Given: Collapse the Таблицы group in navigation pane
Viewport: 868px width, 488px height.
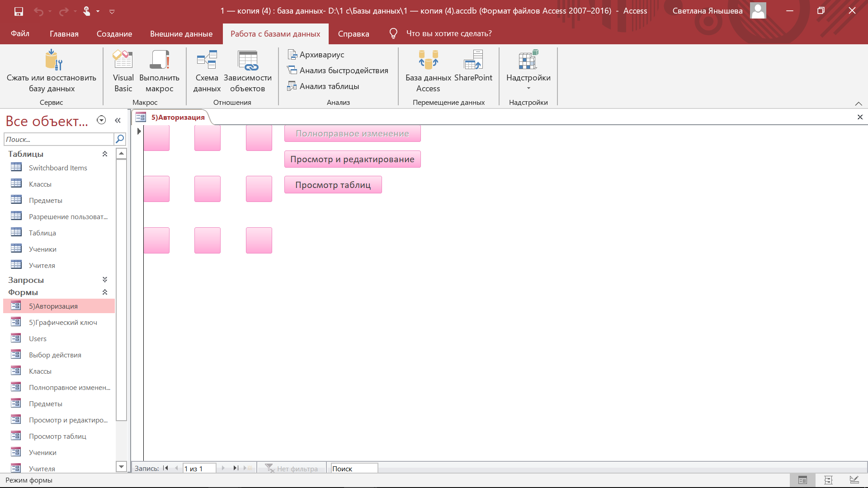Looking at the screenshot, I should click(105, 154).
